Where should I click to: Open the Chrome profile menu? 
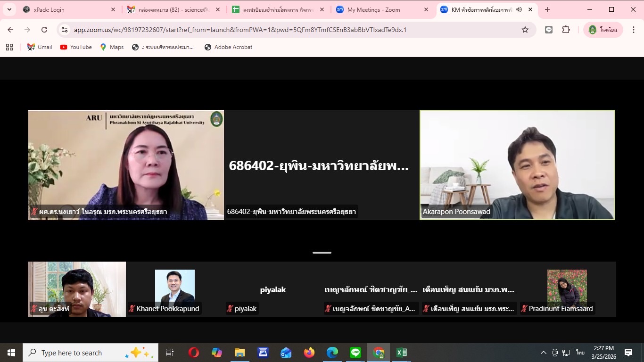point(603,30)
